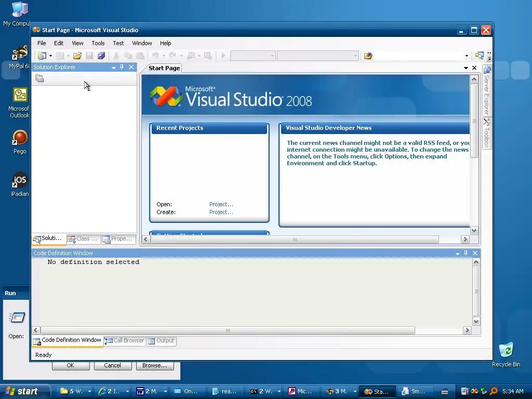Click the iPadian desktop icon
The image size is (532, 399).
click(x=20, y=184)
